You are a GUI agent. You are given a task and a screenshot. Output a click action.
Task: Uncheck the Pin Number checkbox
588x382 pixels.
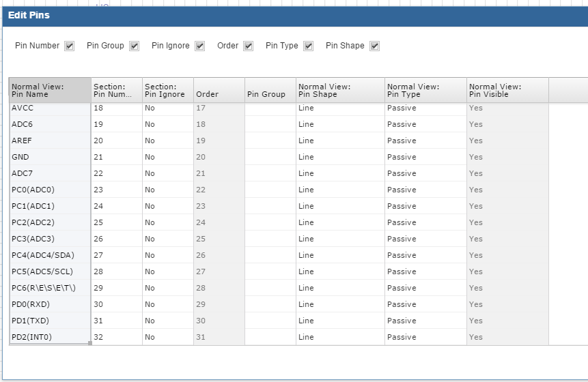tap(70, 46)
